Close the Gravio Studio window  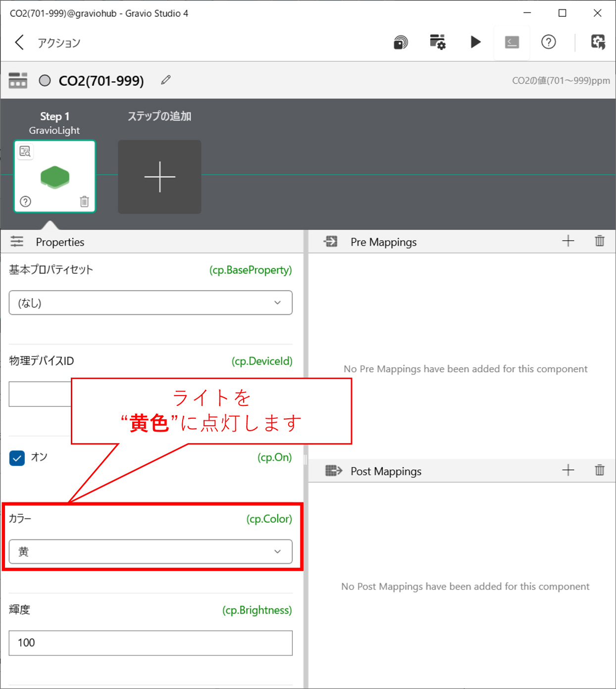(x=598, y=13)
